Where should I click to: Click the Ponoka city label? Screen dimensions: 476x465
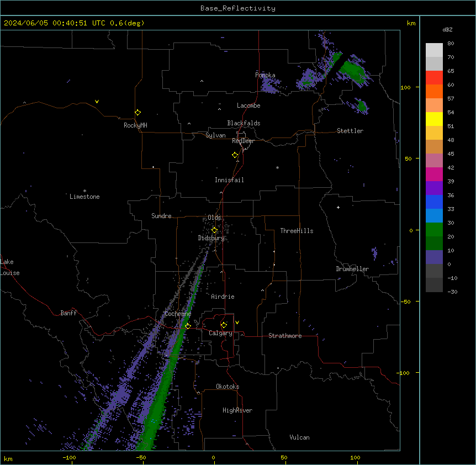(265, 75)
